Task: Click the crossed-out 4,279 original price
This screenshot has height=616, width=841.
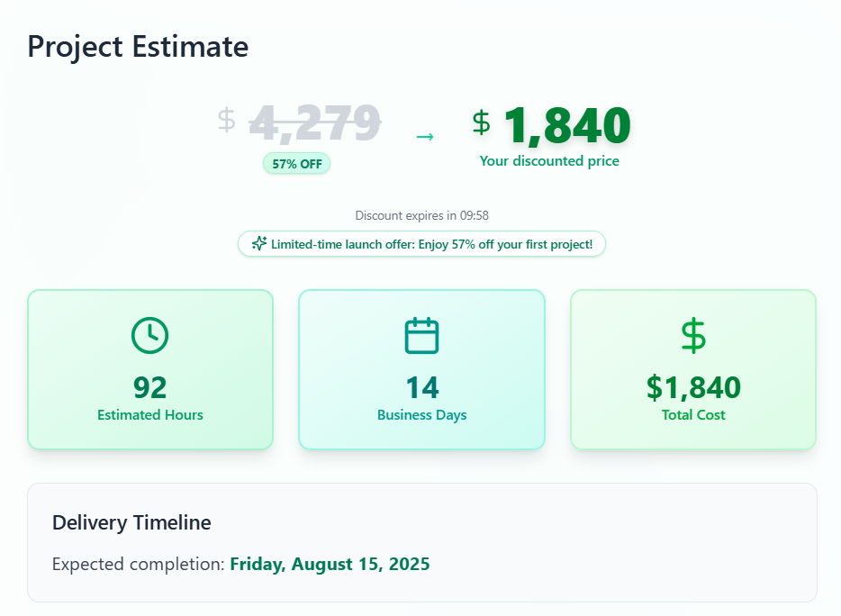Action: (315, 123)
